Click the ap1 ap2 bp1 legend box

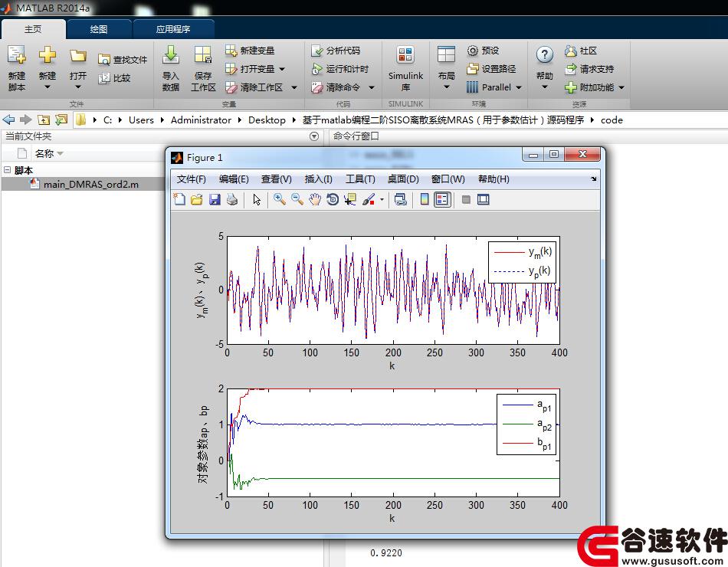point(526,424)
